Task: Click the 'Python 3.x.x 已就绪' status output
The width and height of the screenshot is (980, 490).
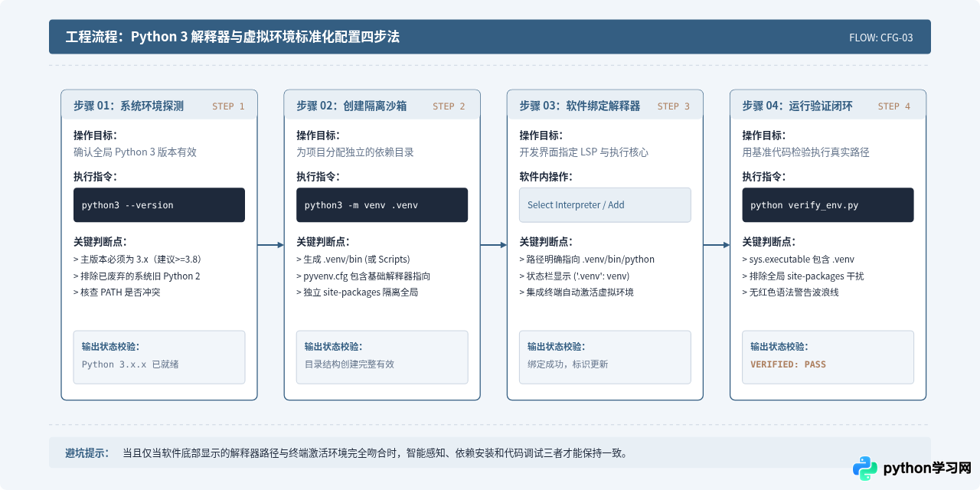Action: tap(130, 364)
